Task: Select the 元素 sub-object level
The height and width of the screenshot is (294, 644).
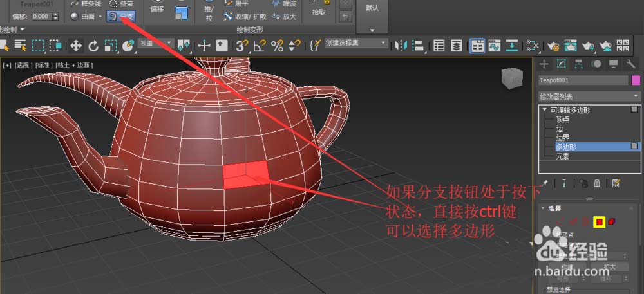Action: coord(562,156)
